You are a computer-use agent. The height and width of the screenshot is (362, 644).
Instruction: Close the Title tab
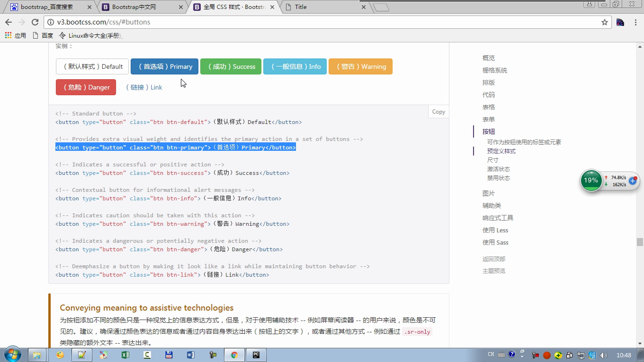363,7
